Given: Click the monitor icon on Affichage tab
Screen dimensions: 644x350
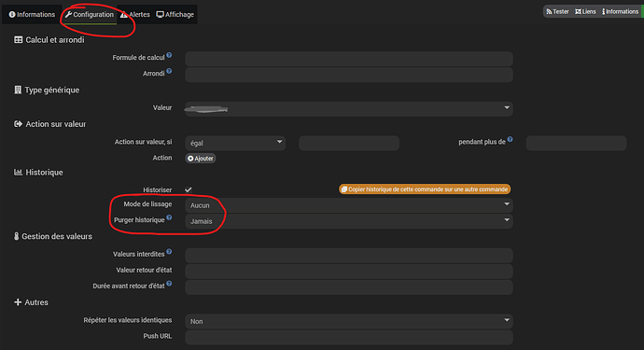Looking at the screenshot, I should click(161, 14).
